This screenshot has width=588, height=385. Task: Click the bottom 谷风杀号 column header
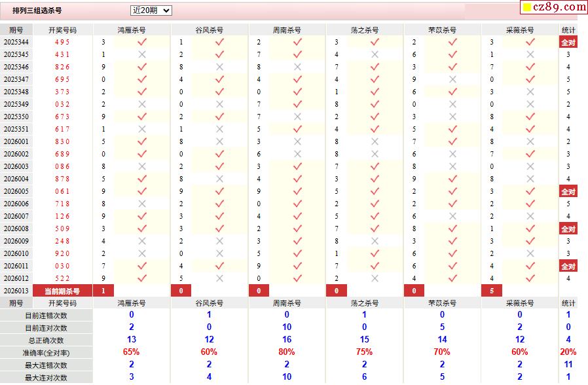tap(210, 303)
